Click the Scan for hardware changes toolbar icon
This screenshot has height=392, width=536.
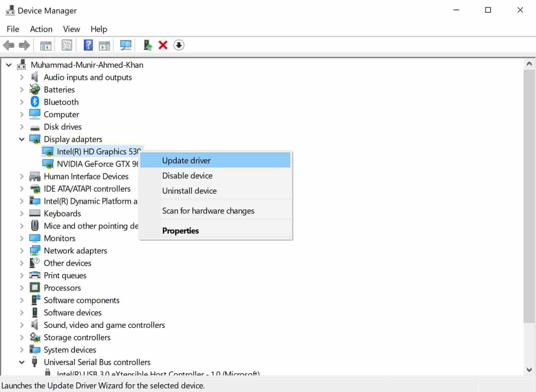[x=126, y=45]
